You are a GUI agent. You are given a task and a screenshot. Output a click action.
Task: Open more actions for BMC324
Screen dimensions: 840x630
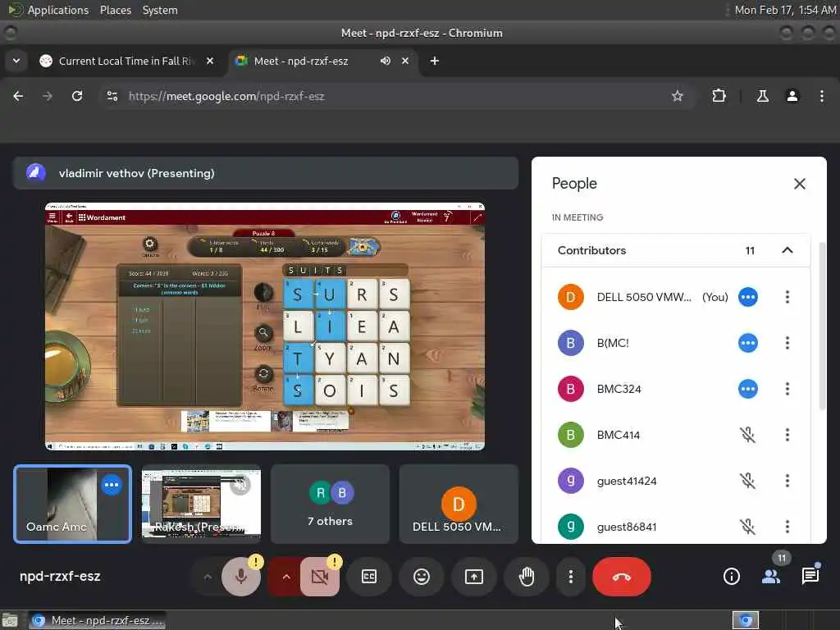[787, 389]
